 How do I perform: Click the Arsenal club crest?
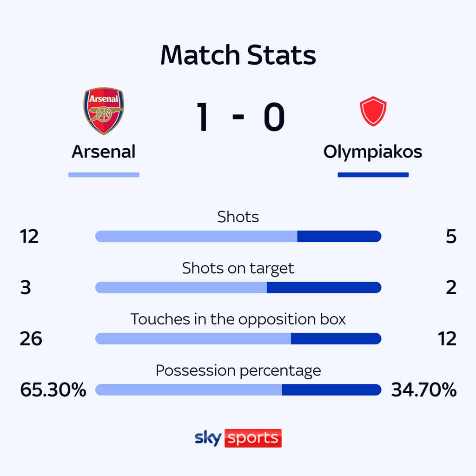(104, 111)
